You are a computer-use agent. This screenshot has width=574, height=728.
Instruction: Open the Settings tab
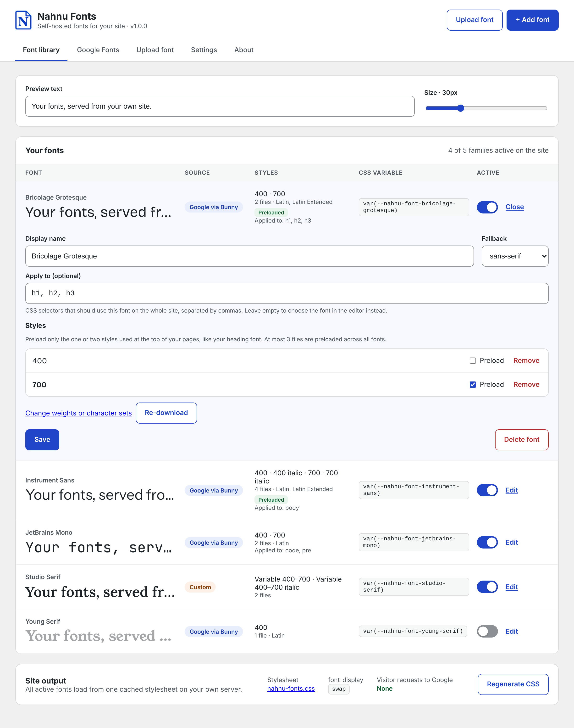pos(204,50)
